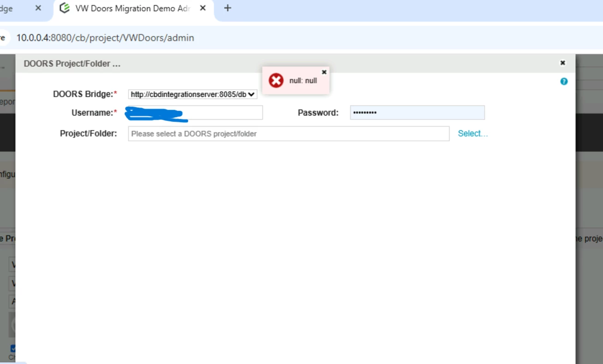603x364 pixels.
Task: Click the Password label
Action: coord(318,112)
